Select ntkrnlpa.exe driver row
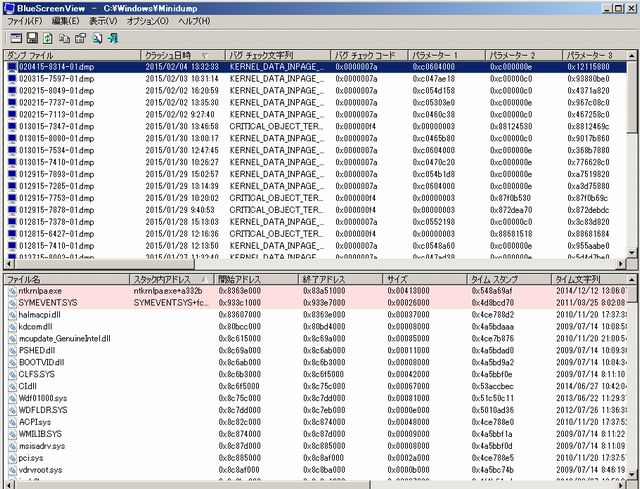This screenshot has width=640, height=489. [316, 291]
